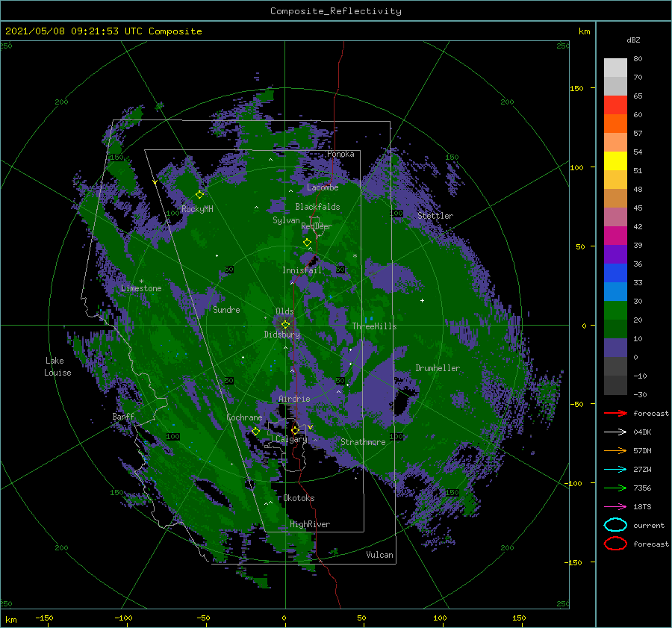Click the Lacombe city label

pyautogui.click(x=323, y=187)
